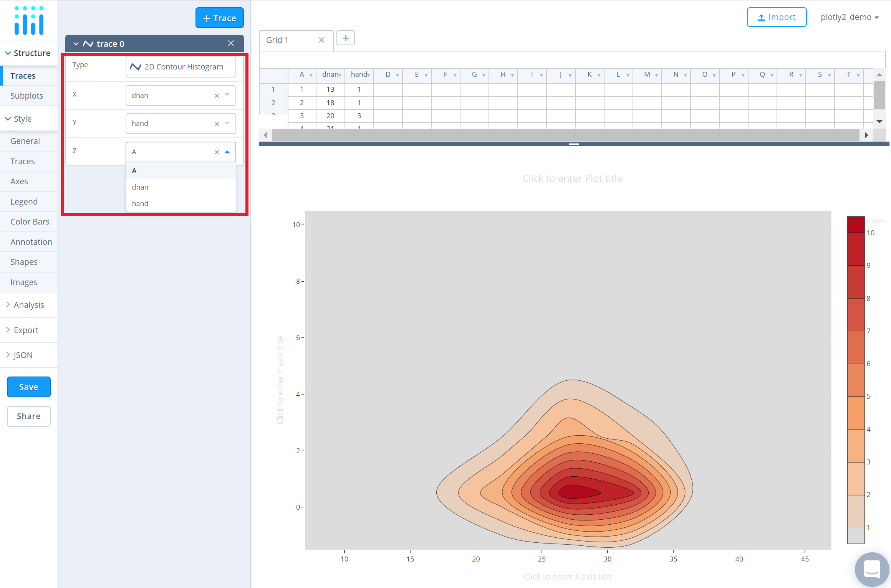Open plotly2_demo account menu
Image resolution: width=891 pixels, height=588 pixels.
850,17
